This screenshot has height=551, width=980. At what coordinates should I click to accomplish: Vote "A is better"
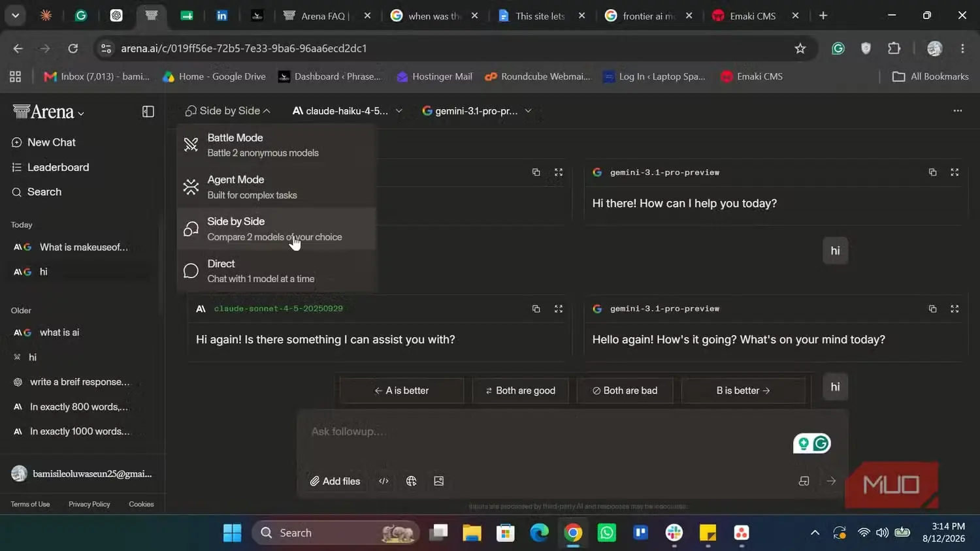coord(401,390)
